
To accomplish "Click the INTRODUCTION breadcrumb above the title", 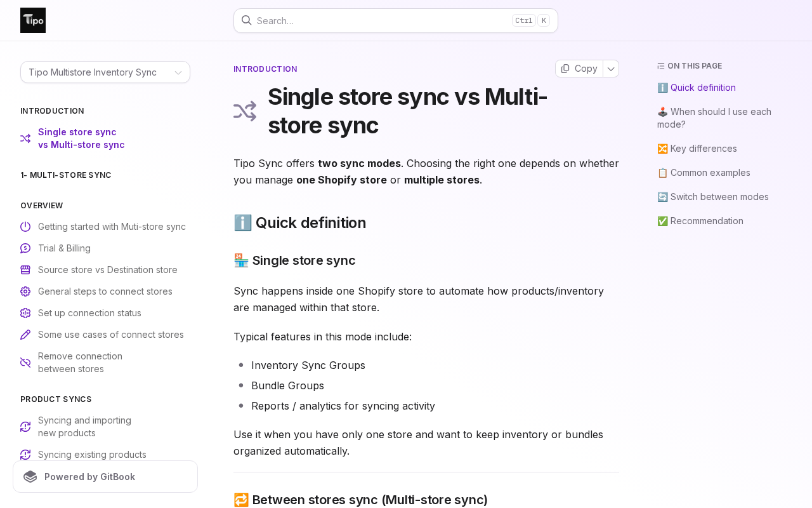I will click(265, 69).
